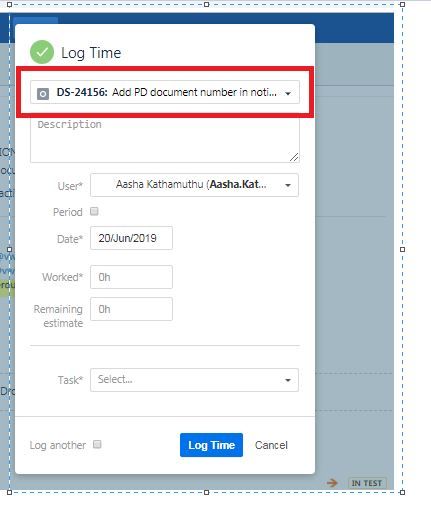The width and height of the screenshot is (431, 505).
Task: Tick the Log another checkbox
Action: [97, 444]
